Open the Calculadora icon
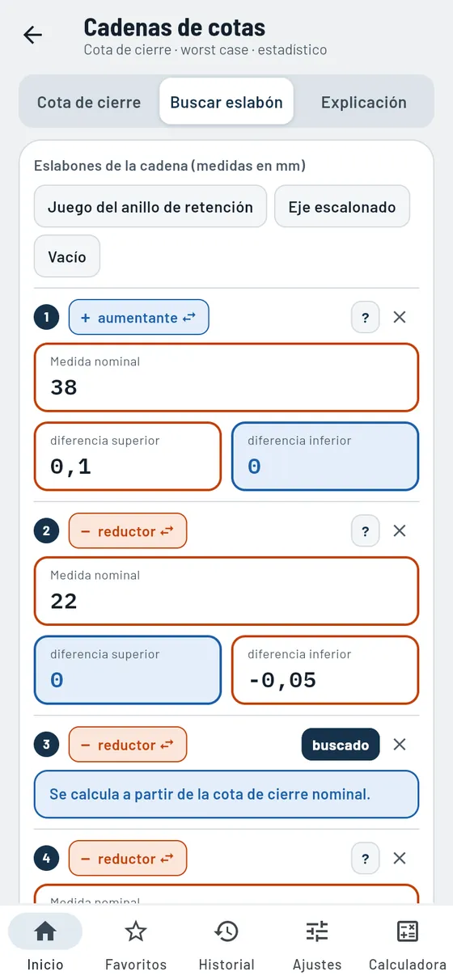The image size is (453, 980). (x=408, y=931)
